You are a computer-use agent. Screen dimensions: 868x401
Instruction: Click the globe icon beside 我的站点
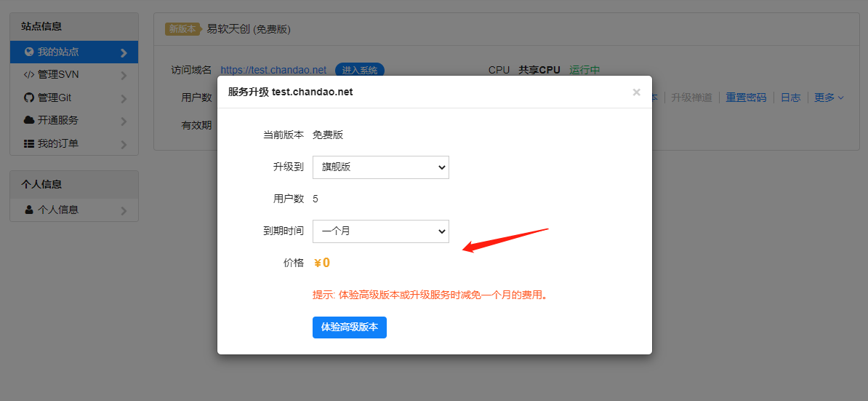[29, 52]
